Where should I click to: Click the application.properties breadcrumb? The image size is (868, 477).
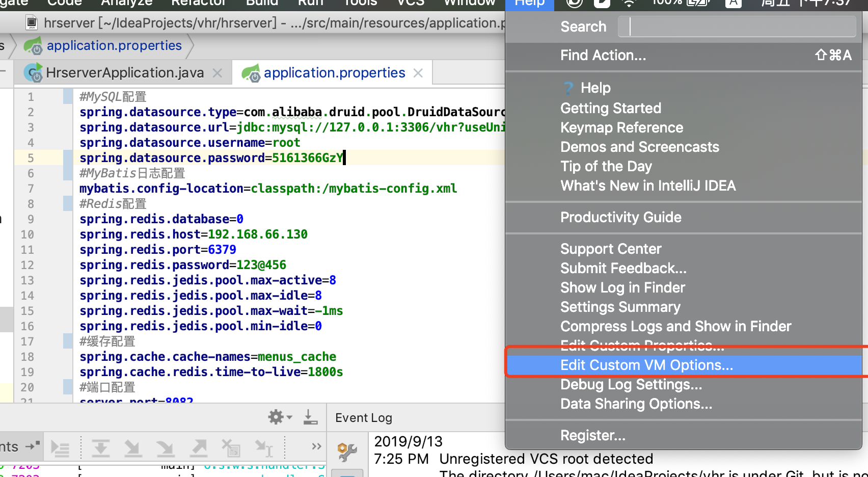[114, 45]
